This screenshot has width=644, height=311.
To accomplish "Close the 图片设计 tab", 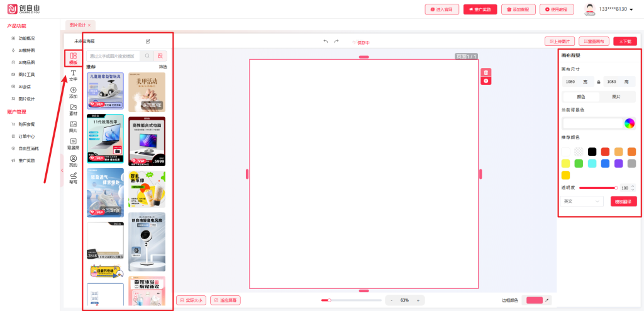I will tap(89, 25).
